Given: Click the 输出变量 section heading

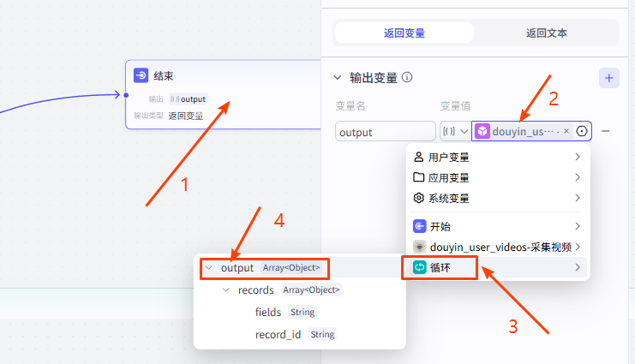Looking at the screenshot, I should coord(374,77).
